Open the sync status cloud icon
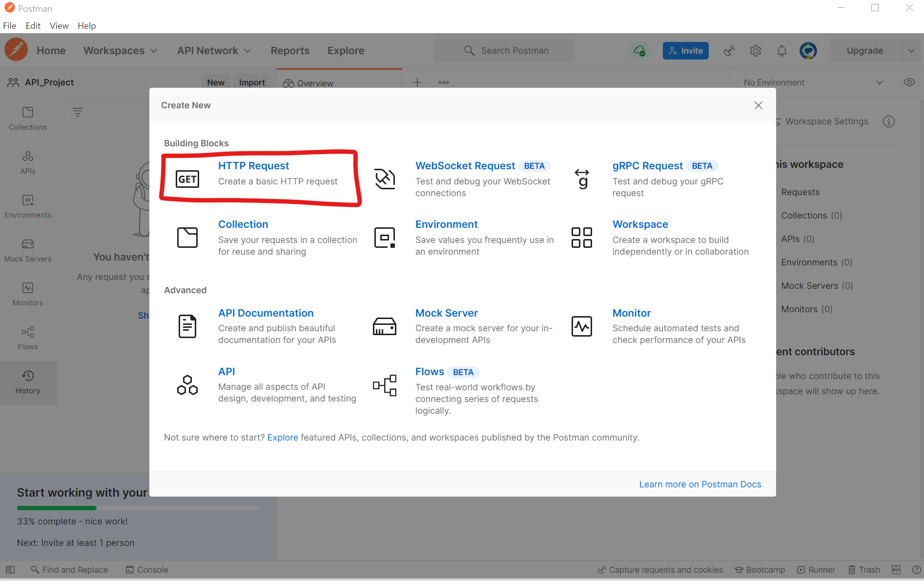Image resolution: width=924 pixels, height=581 pixels. 639,50
